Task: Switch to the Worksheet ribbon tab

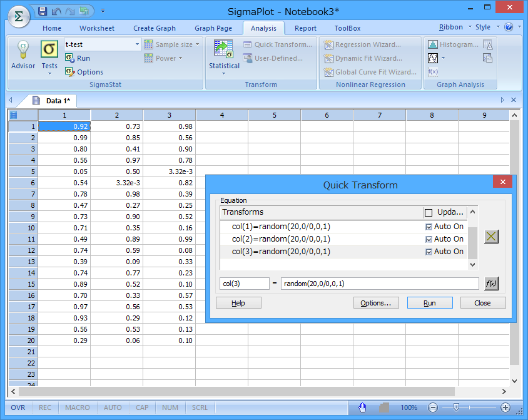Action: pos(97,28)
